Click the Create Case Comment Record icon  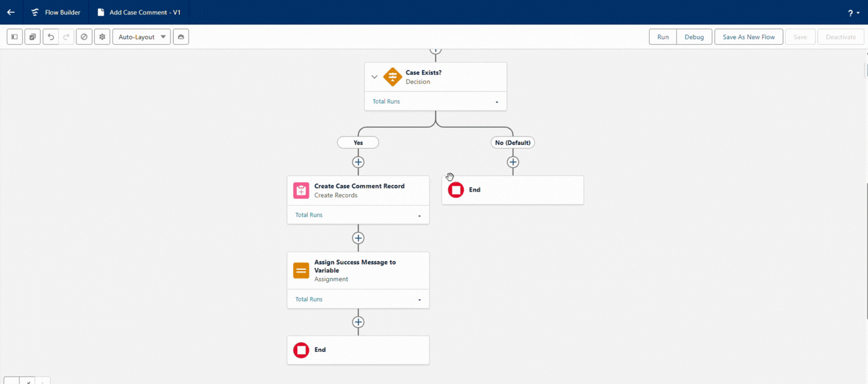(x=301, y=190)
